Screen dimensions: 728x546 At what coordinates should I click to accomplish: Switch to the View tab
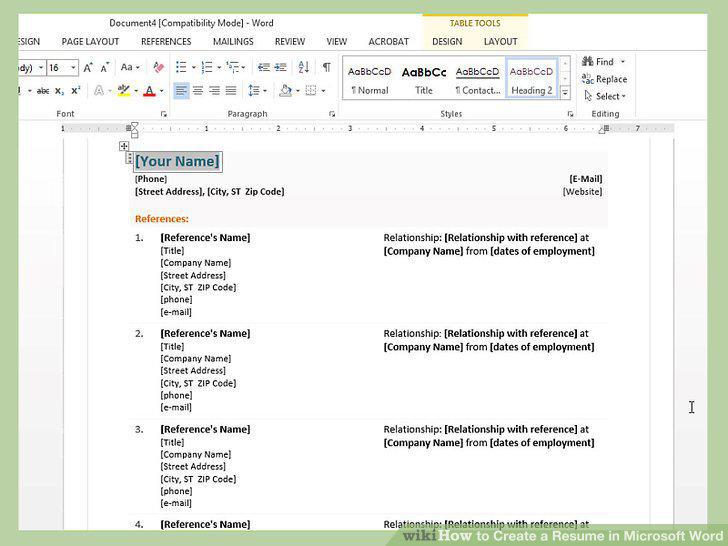point(337,41)
